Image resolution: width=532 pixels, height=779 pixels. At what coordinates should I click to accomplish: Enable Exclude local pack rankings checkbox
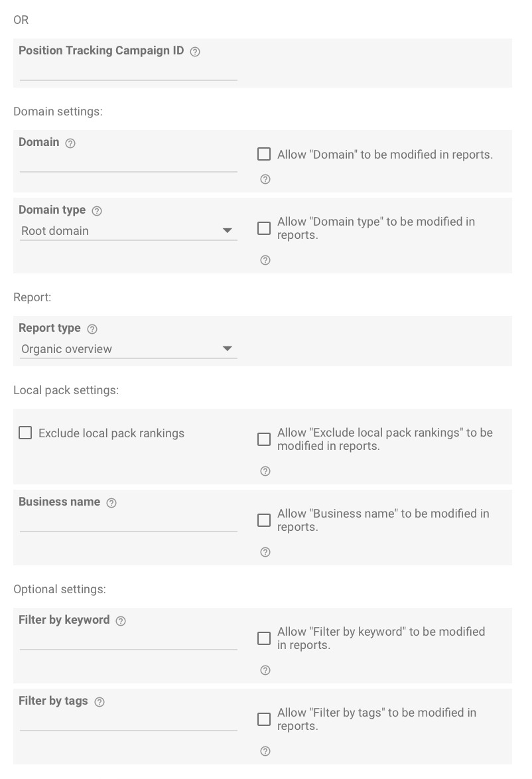pos(25,433)
